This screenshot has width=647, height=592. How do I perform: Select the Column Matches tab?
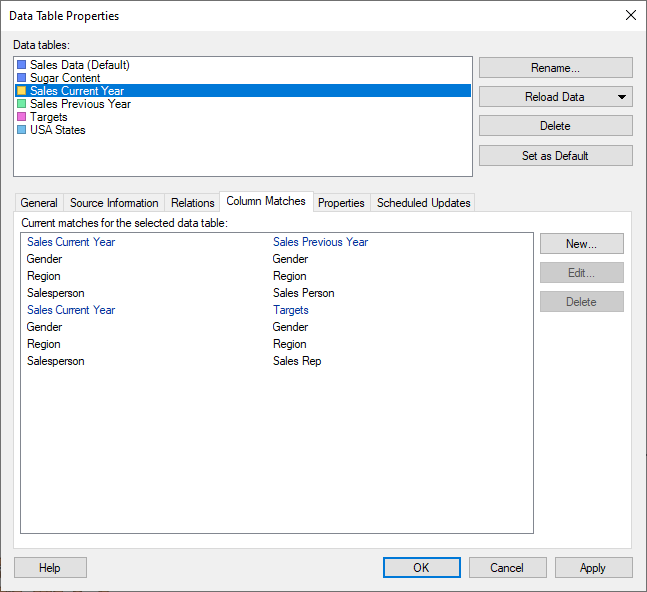click(266, 201)
